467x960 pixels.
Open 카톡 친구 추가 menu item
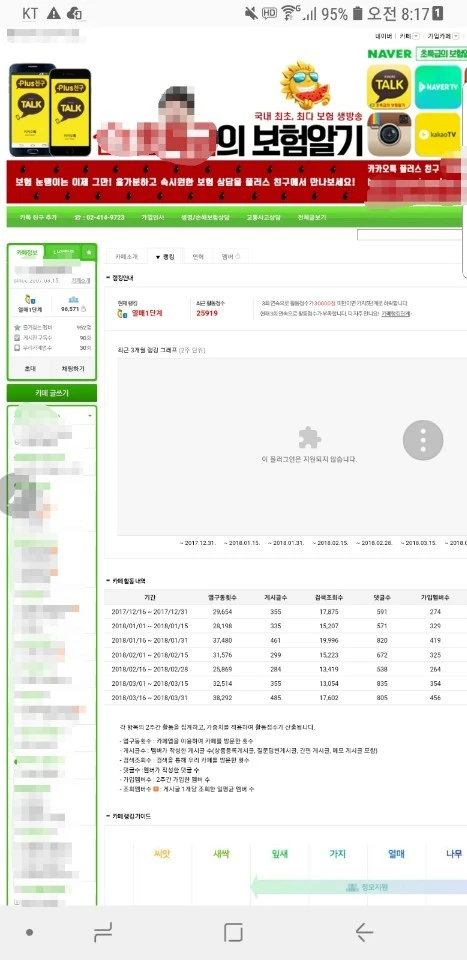click(x=38, y=217)
